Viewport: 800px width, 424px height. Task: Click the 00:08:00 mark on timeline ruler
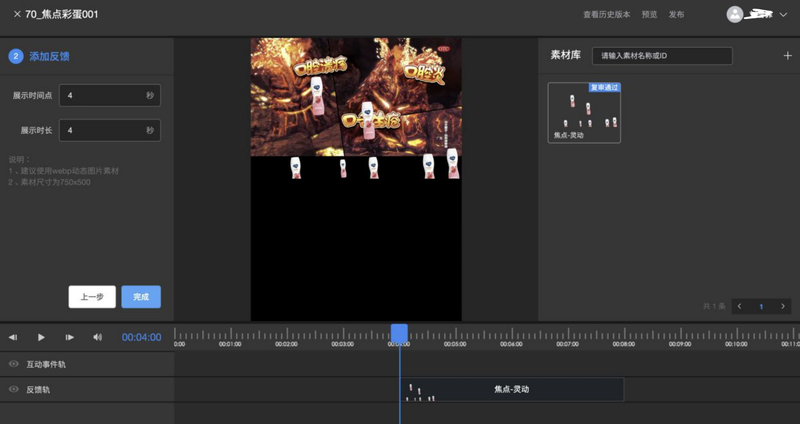[623, 344]
